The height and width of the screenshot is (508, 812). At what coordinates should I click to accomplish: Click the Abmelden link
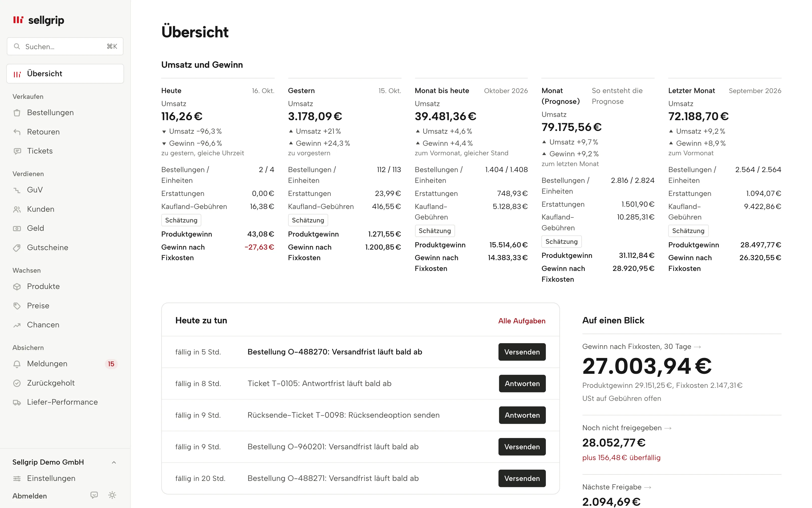[x=30, y=496]
